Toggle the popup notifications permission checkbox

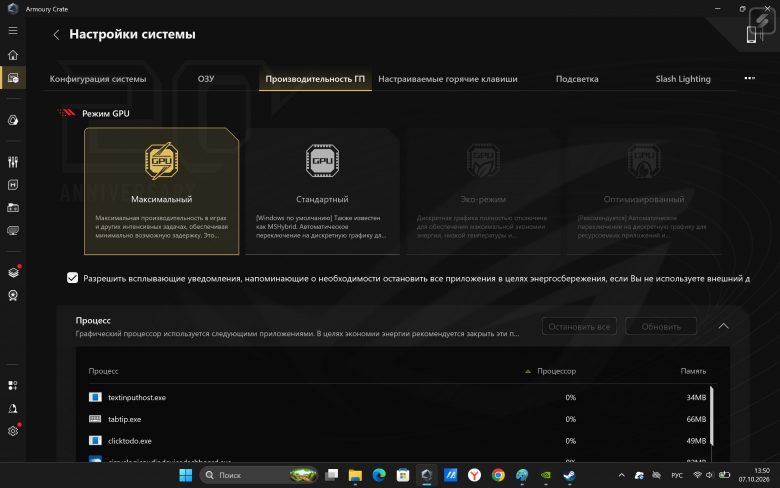point(73,278)
